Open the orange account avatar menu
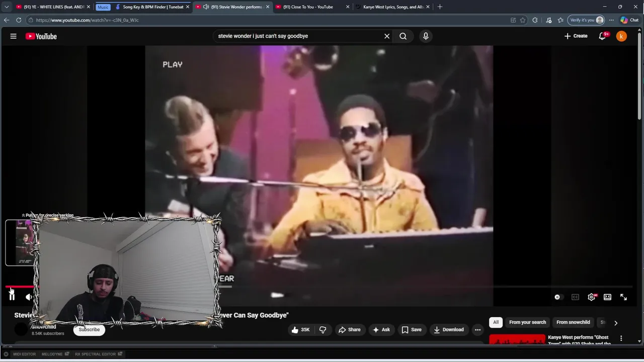 (x=621, y=36)
